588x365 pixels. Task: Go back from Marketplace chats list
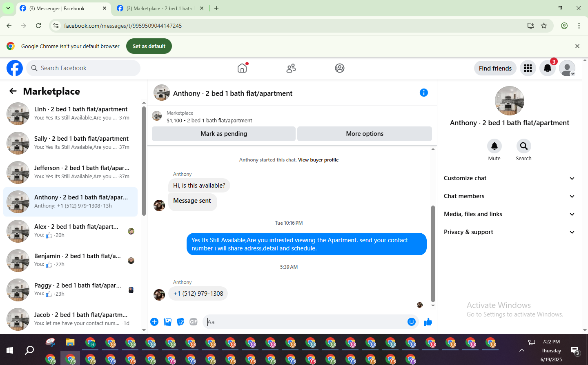point(13,91)
